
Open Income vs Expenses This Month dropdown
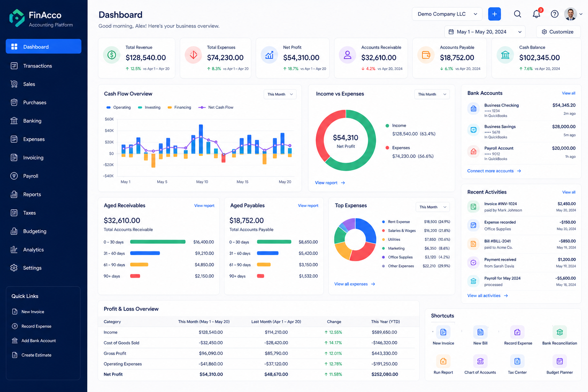432,94
